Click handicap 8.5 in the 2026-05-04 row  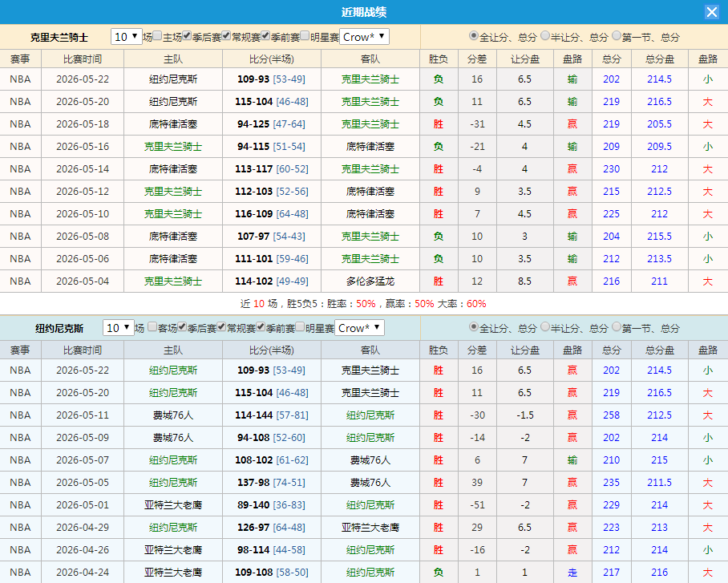[524, 281]
